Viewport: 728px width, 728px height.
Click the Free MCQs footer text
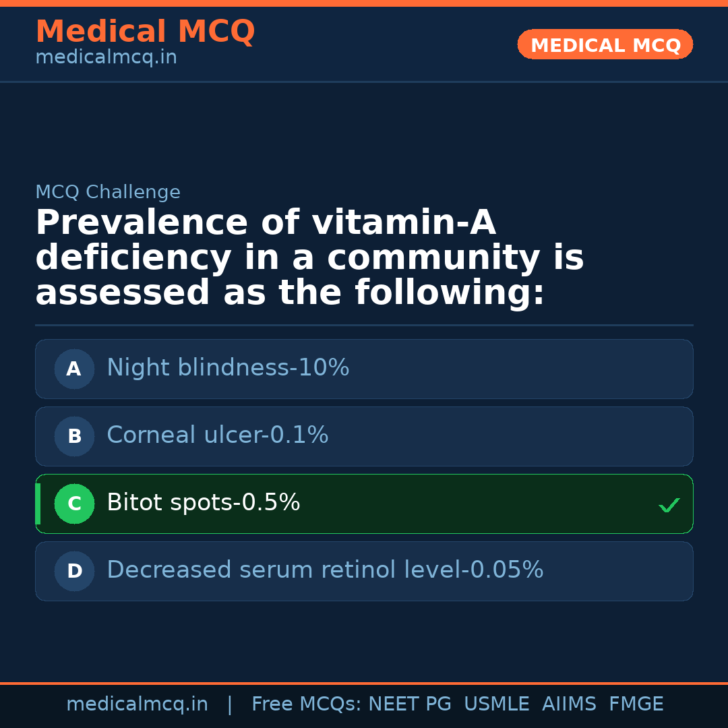[307, 704]
